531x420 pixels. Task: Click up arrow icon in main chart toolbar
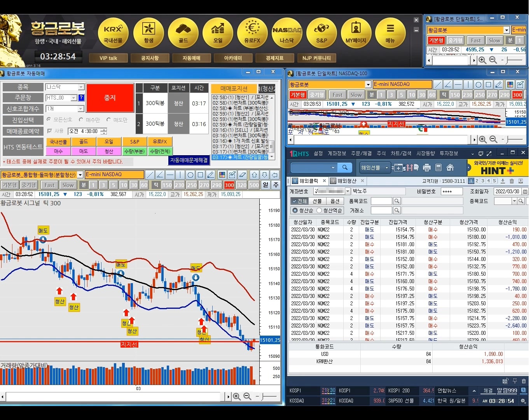tap(254, 175)
